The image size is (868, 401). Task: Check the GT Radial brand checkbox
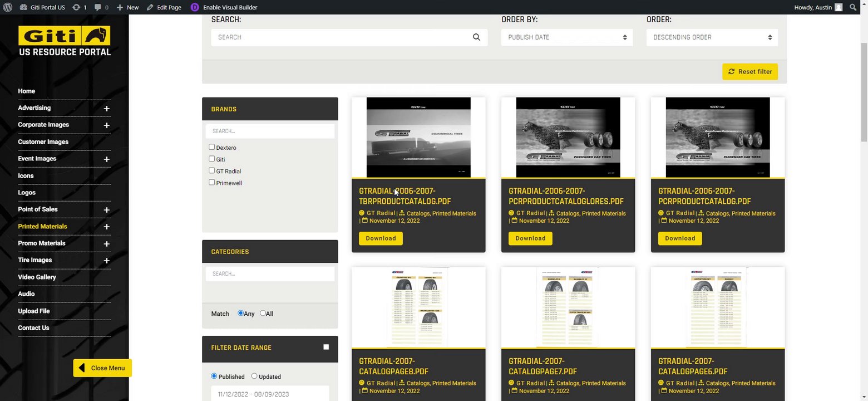(211, 170)
